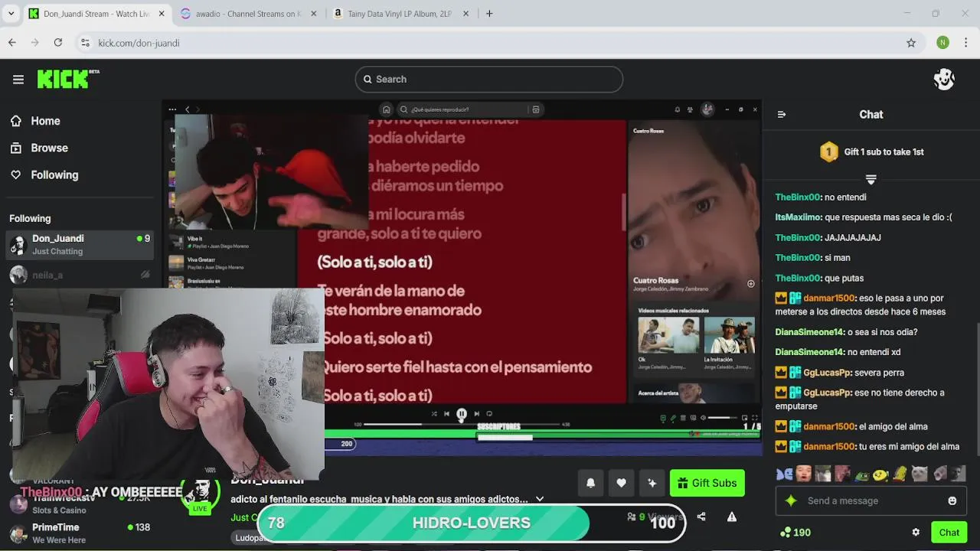Toggle Spotify repeat in stream
980x551 pixels.
(x=489, y=414)
